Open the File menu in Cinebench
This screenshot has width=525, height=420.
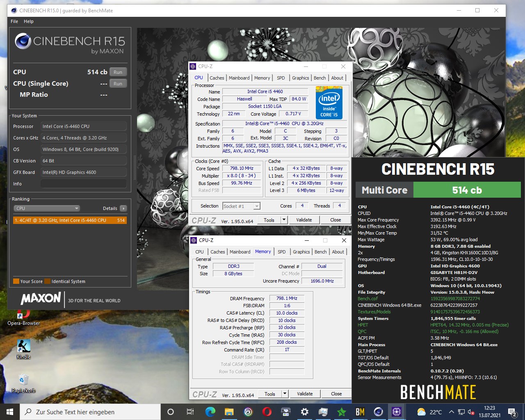[14, 21]
